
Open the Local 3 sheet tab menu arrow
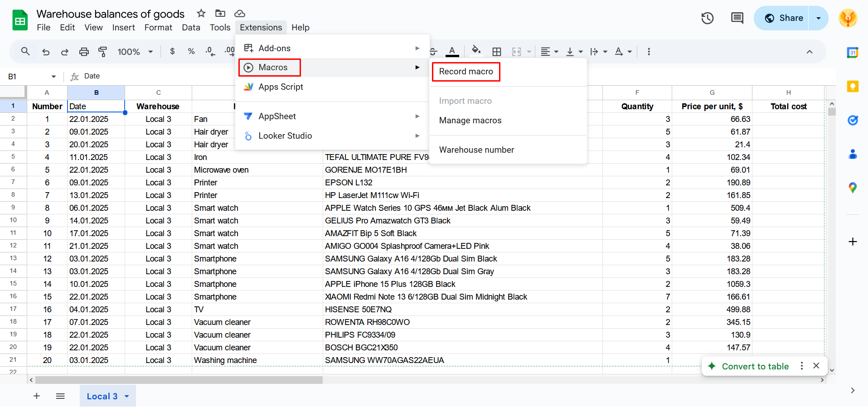pyautogui.click(x=127, y=397)
